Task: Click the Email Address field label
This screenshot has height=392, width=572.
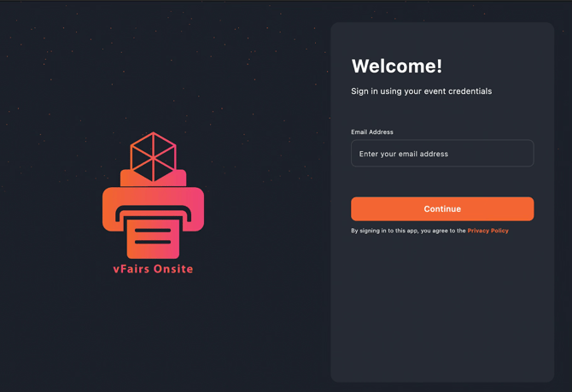Action: click(x=372, y=132)
